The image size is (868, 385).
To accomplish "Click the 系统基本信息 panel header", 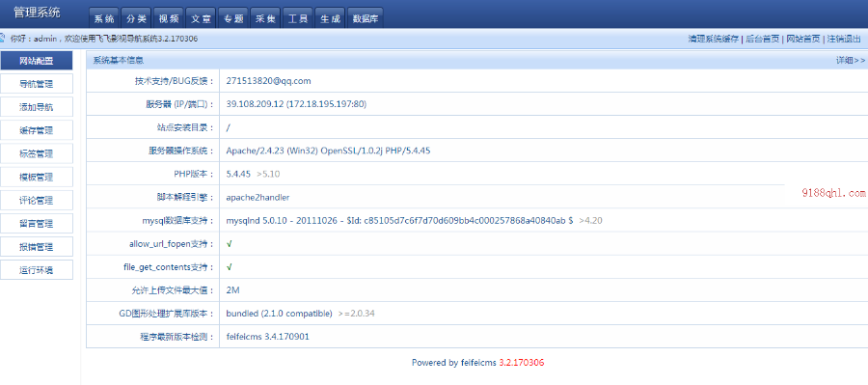I will point(119,61).
